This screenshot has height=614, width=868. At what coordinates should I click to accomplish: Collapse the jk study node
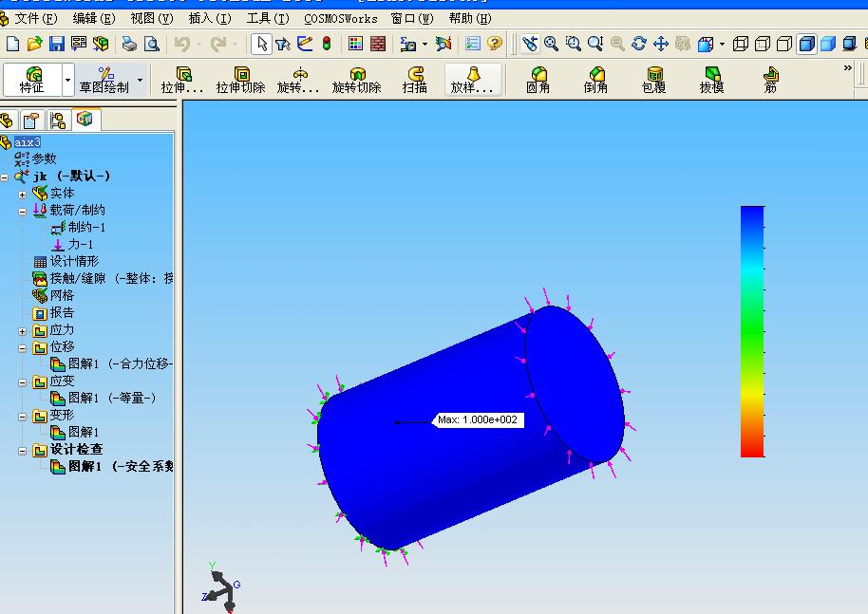(5, 177)
